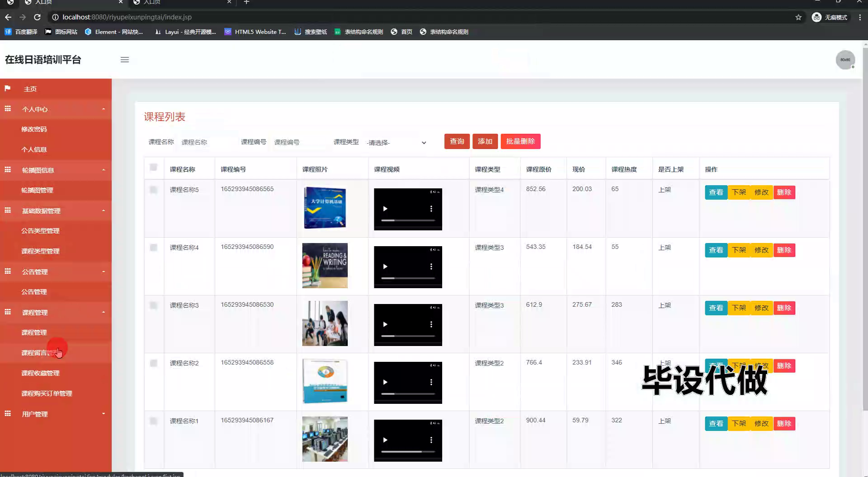
Task: Open the Layui bookmark
Action: (185, 32)
